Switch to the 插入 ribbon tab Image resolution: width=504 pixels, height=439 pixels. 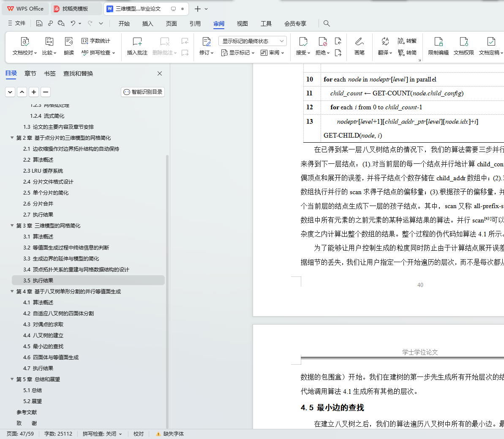click(x=147, y=24)
